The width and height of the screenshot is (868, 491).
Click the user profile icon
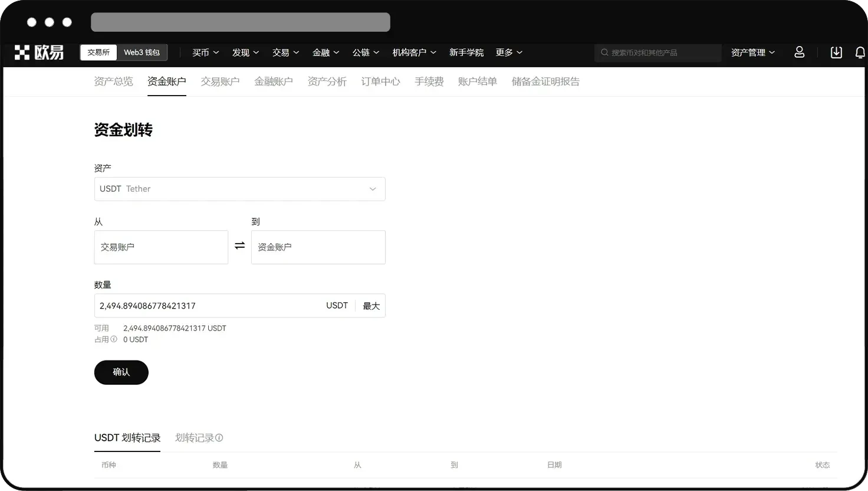[x=799, y=53]
